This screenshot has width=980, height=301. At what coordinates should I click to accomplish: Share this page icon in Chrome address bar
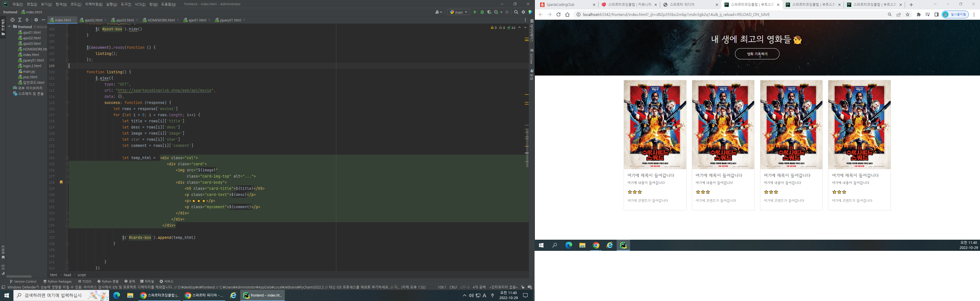tap(899, 14)
